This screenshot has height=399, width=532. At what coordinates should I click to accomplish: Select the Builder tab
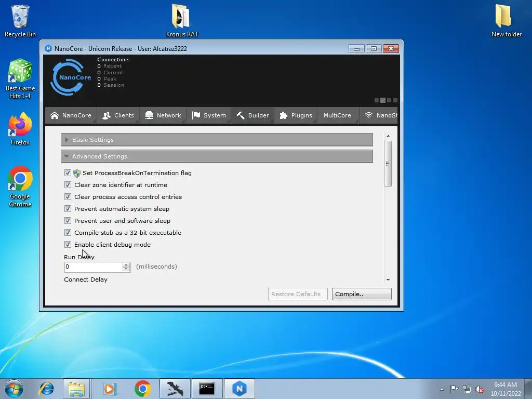pos(252,115)
